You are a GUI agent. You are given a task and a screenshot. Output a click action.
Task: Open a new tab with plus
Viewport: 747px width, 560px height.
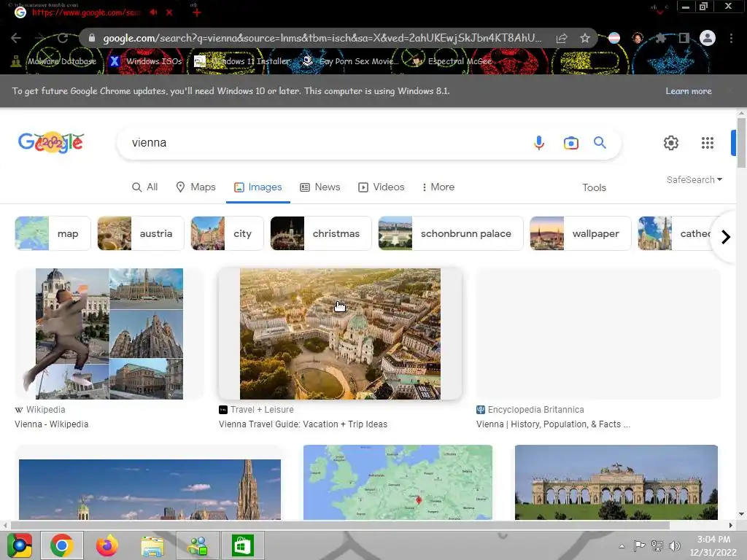click(x=197, y=12)
